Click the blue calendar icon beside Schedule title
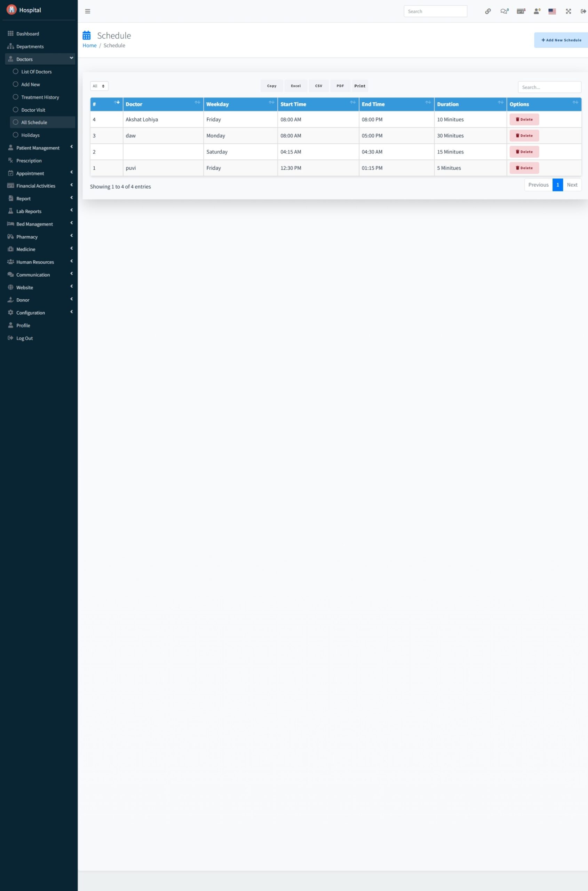The height and width of the screenshot is (891, 588). click(87, 35)
